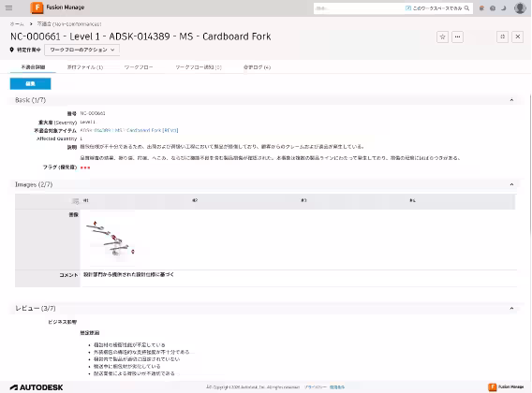The width and height of the screenshot is (532, 393).
Task: Toggle the search-this-workspace-only checkbox
Action: pos(408,8)
